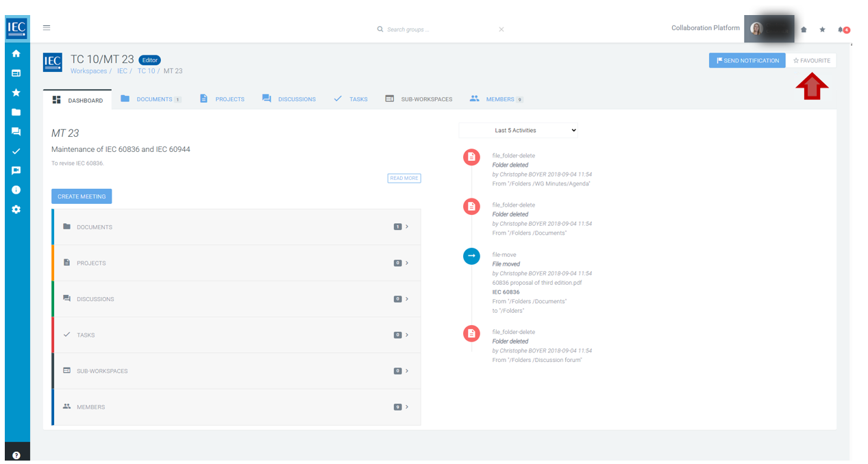Viewport: 868px width, 464px height.
Task: Open READ MORE for the MT 23 description
Action: click(404, 178)
